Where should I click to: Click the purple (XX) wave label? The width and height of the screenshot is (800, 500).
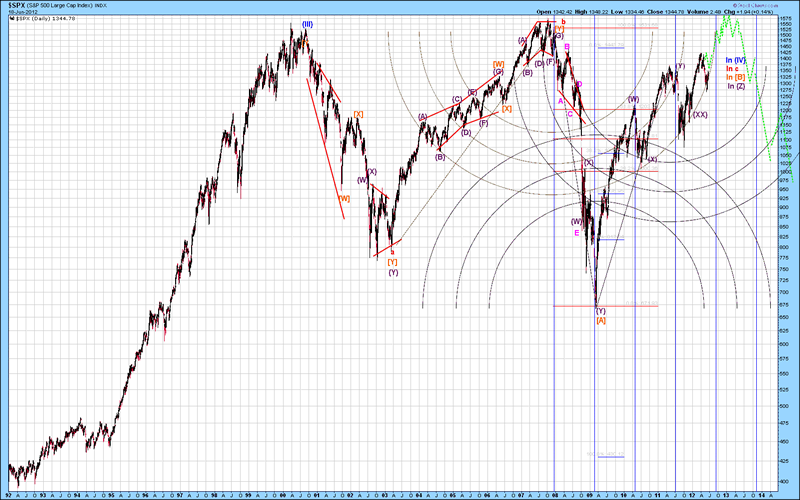click(700, 115)
